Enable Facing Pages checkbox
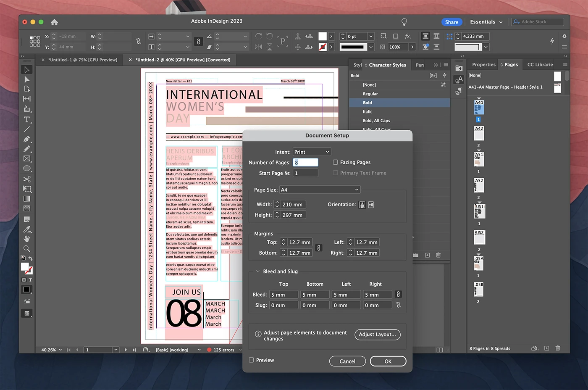 click(x=335, y=162)
